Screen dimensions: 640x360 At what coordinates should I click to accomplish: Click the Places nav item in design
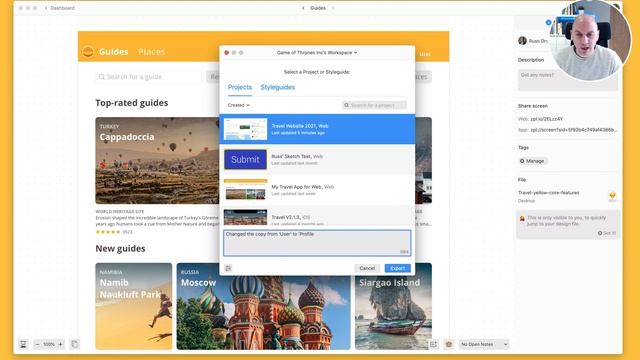[151, 52]
